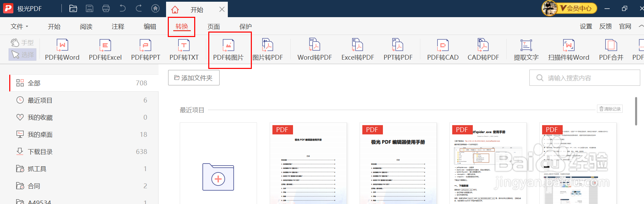Screen dimensions: 644x204
Task: Switch to the 页面 ribbon tab
Action: [214, 26]
